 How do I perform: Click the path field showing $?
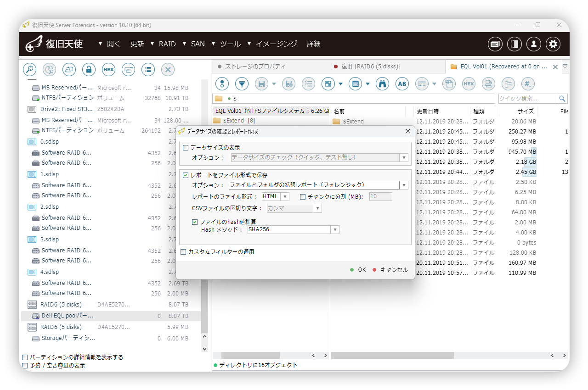[x=354, y=99]
